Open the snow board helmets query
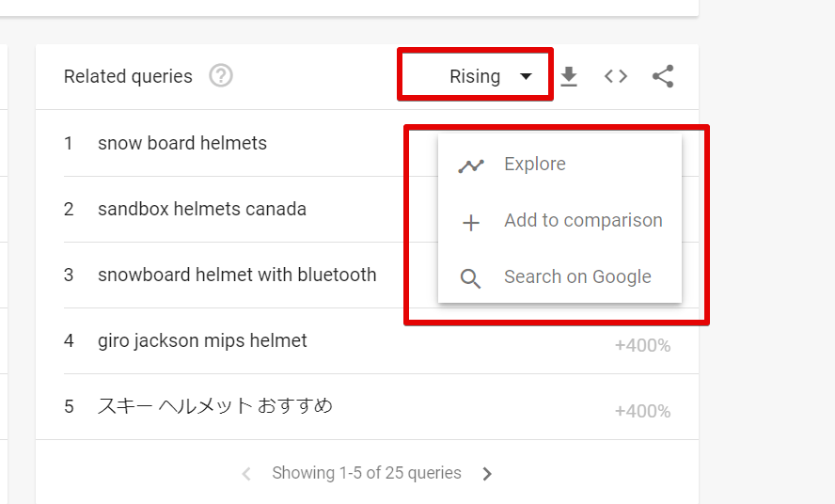835x504 pixels. [x=182, y=143]
